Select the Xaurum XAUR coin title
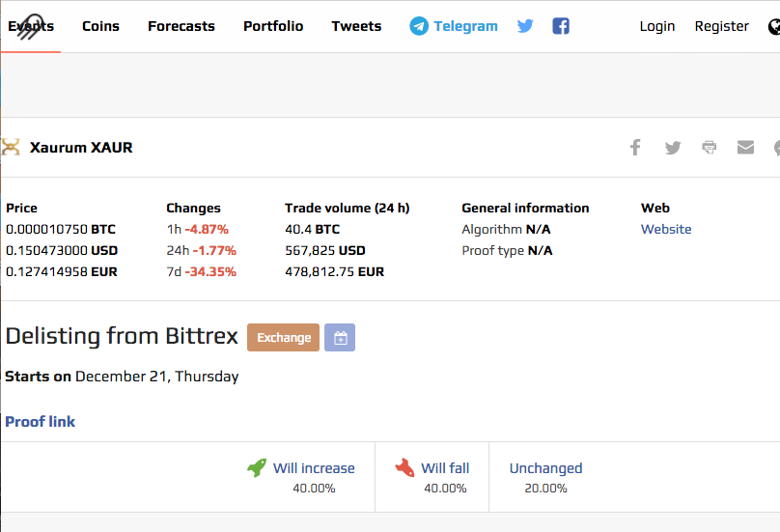The height and width of the screenshot is (532, 780). click(81, 148)
